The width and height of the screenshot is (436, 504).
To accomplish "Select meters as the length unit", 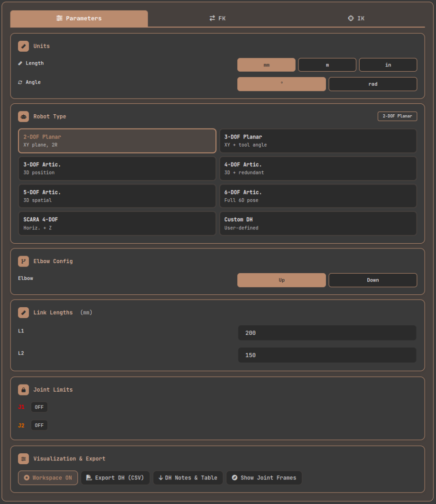I will coord(327,64).
